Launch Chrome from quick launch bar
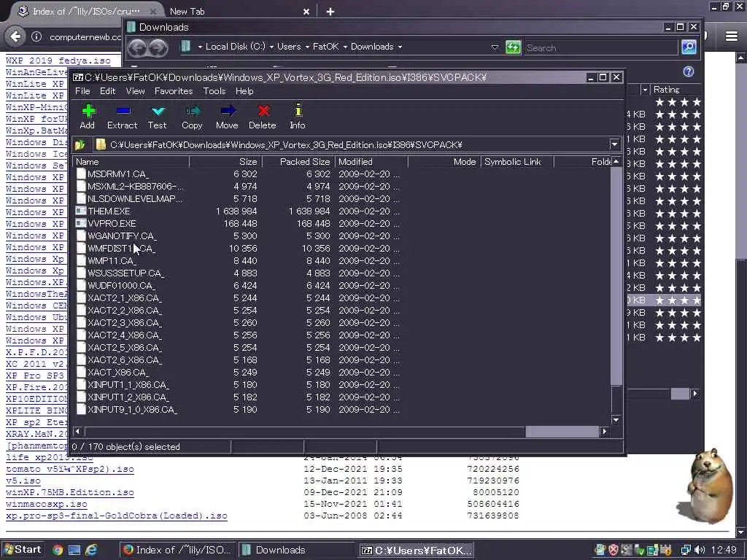This screenshot has height=560, width=747. (x=58, y=550)
